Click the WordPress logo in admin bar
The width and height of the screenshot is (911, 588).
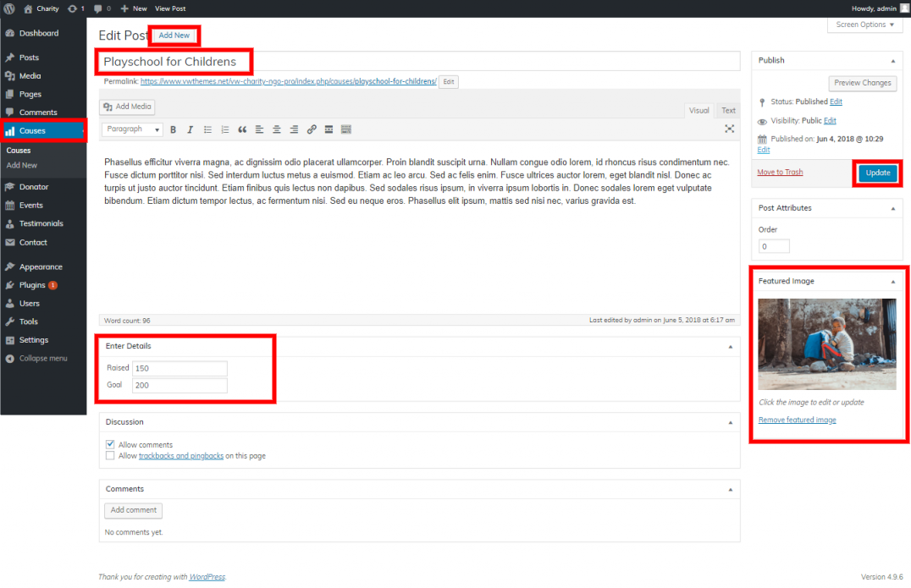(x=9, y=8)
